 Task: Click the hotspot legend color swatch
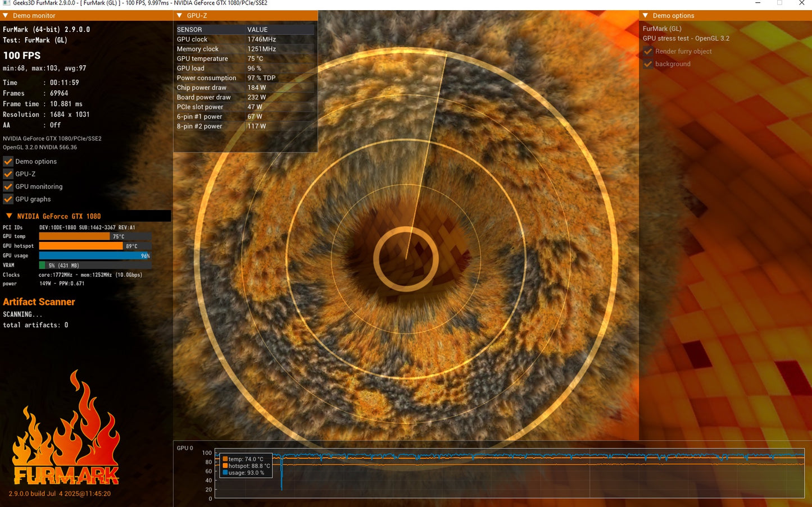(225, 466)
